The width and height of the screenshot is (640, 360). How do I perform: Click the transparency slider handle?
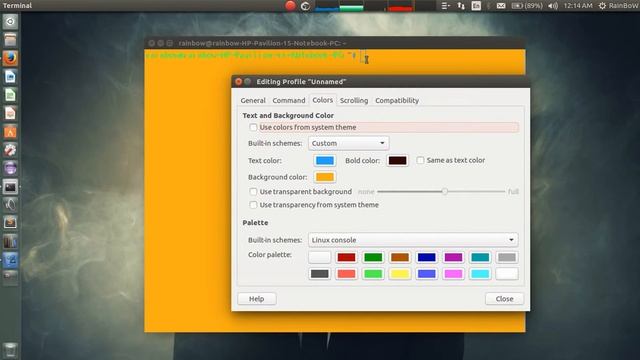click(x=445, y=191)
